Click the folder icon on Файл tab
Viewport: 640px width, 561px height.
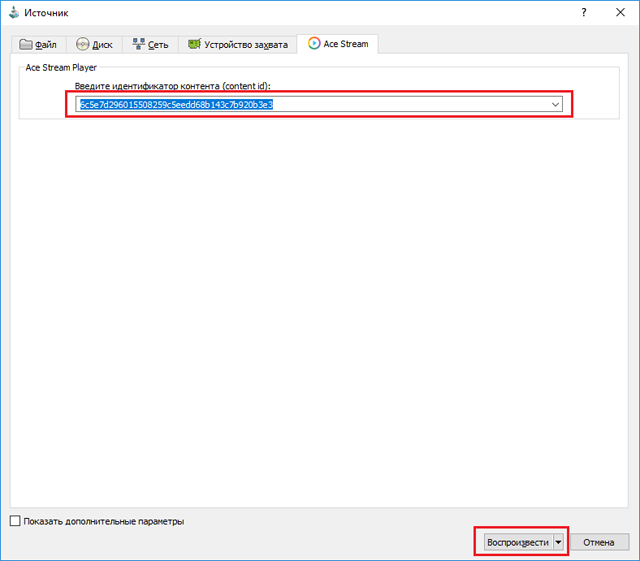point(26,44)
